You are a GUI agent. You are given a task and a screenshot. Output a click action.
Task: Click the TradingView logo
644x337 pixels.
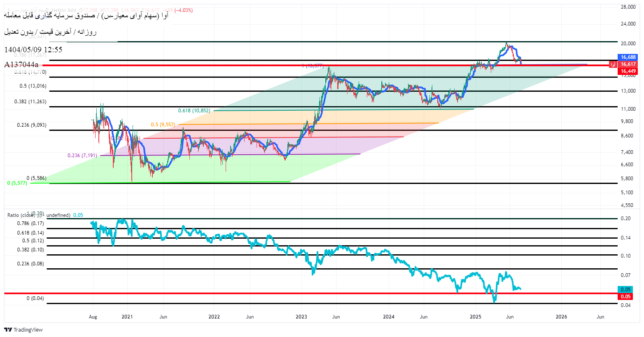(23, 330)
